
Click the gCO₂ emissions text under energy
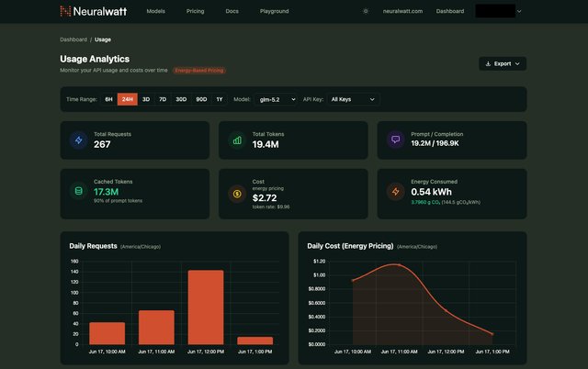coord(446,202)
